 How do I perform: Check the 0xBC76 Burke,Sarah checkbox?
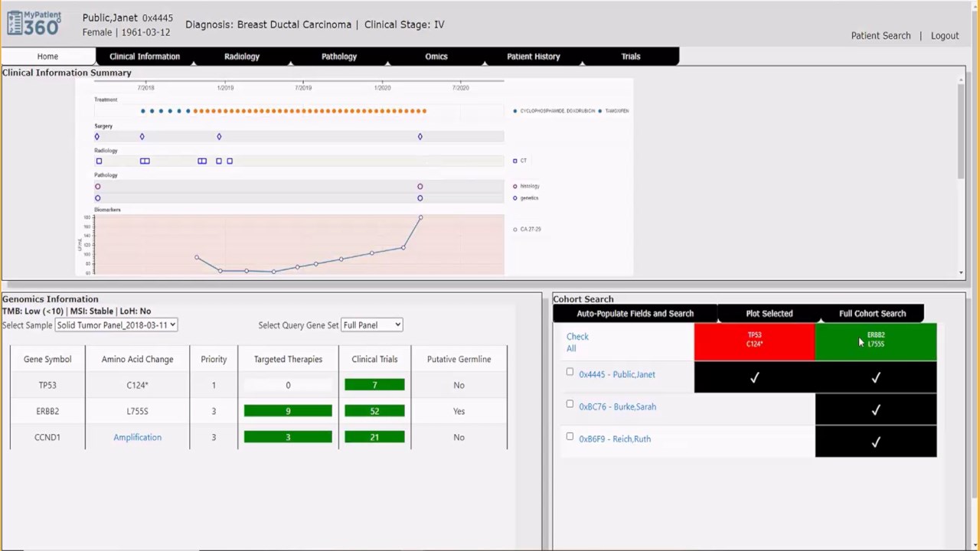570,404
